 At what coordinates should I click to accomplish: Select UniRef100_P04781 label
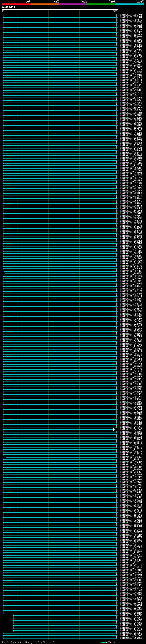tap(131, 304)
